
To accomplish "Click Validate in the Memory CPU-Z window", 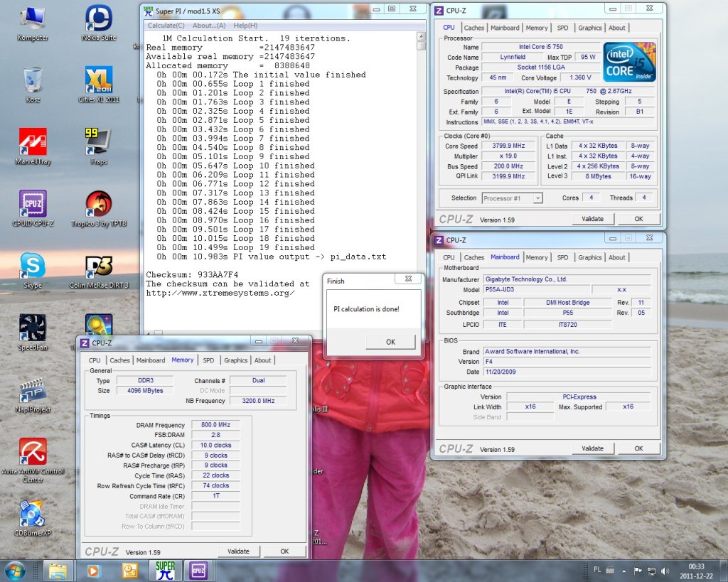I will pos(238,551).
